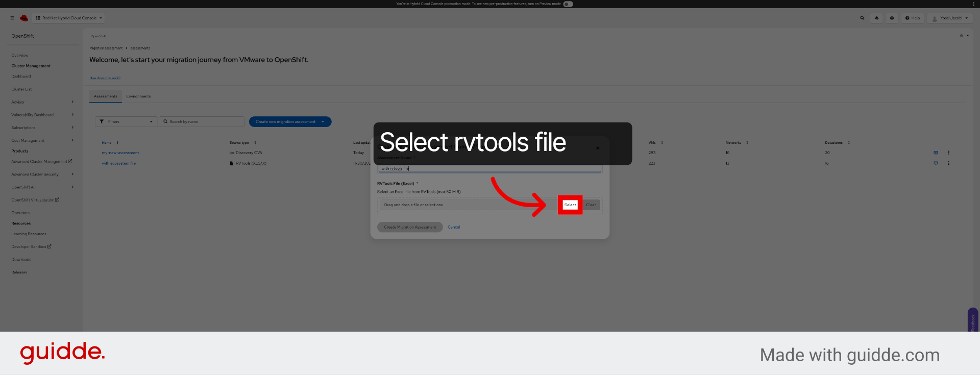The image size is (980, 375).
Task: Click the Search by name field
Action: point(202,121)
